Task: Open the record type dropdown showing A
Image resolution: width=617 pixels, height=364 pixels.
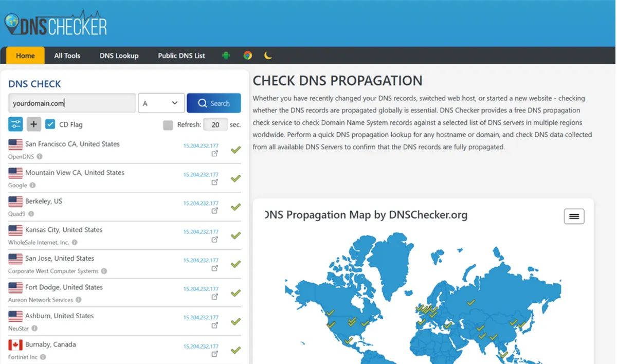Action: (161, 103)
